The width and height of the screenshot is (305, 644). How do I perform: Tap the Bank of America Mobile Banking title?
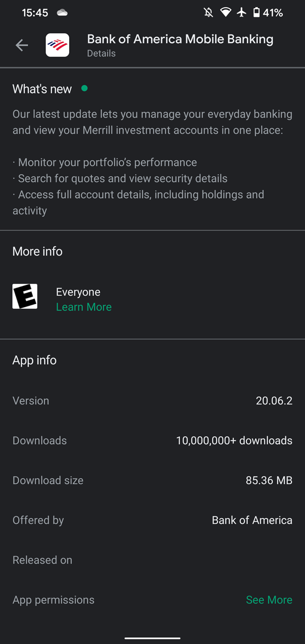point(180,40)
